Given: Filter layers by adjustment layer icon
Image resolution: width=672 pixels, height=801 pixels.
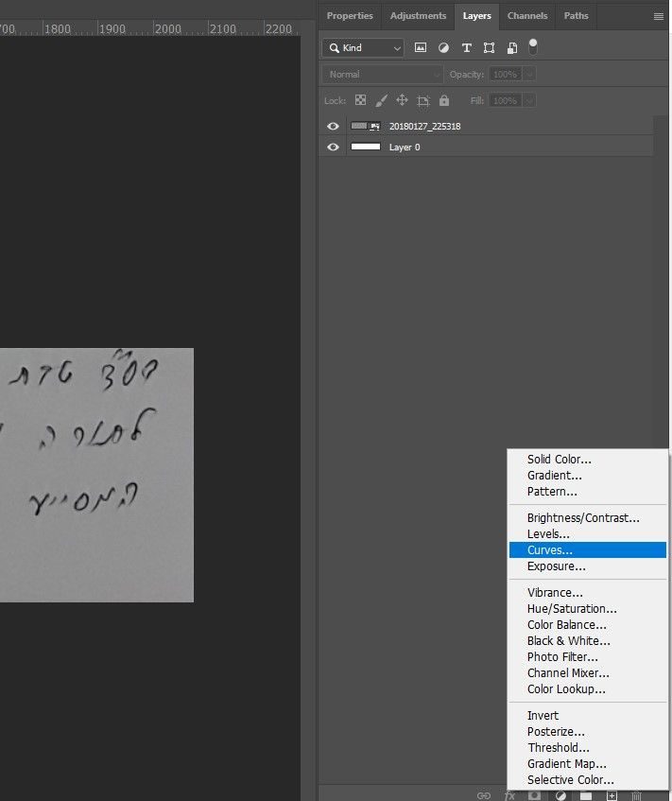Looking at the screenshot, I should [443, 47].
